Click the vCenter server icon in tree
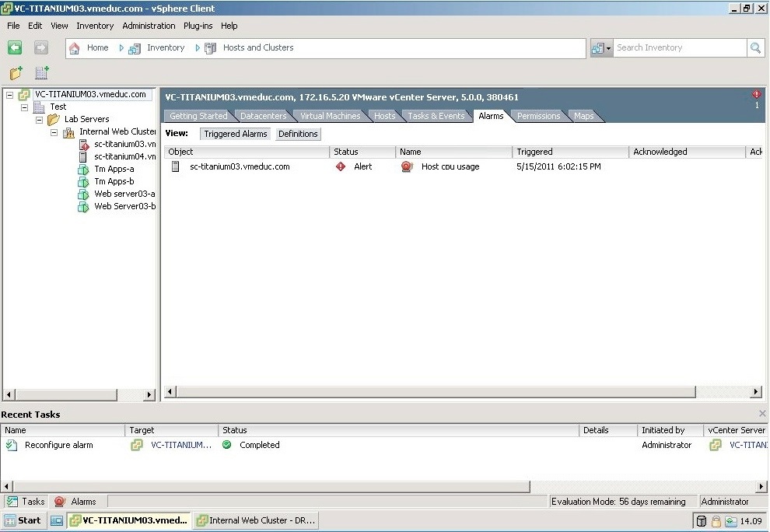The height and width of the screenshot is (532, 770). 24,94
